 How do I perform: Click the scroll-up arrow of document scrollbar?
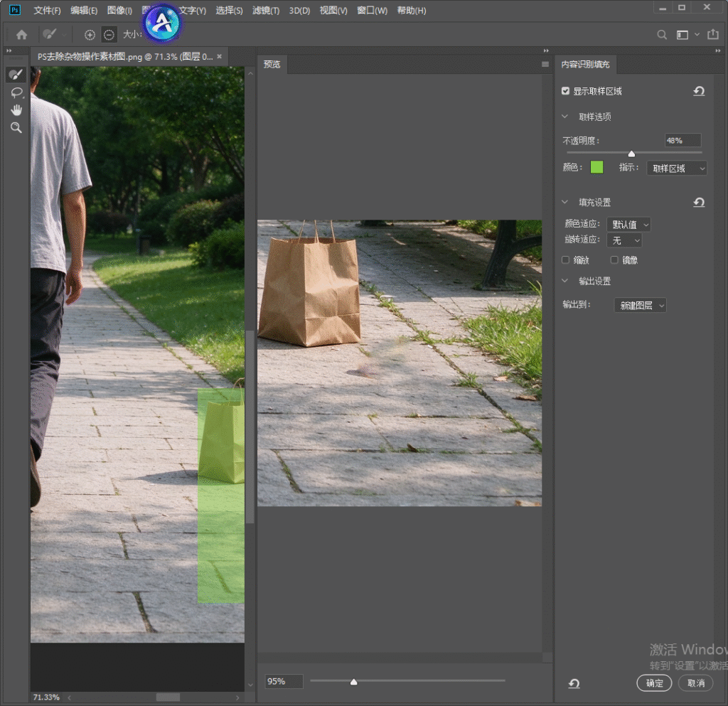tap(250, 73)
